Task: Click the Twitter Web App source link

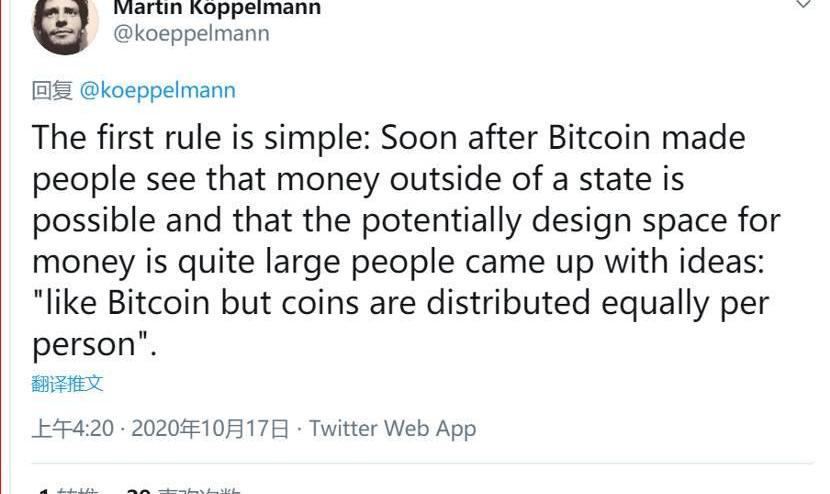Action: (x=392, y=429)
